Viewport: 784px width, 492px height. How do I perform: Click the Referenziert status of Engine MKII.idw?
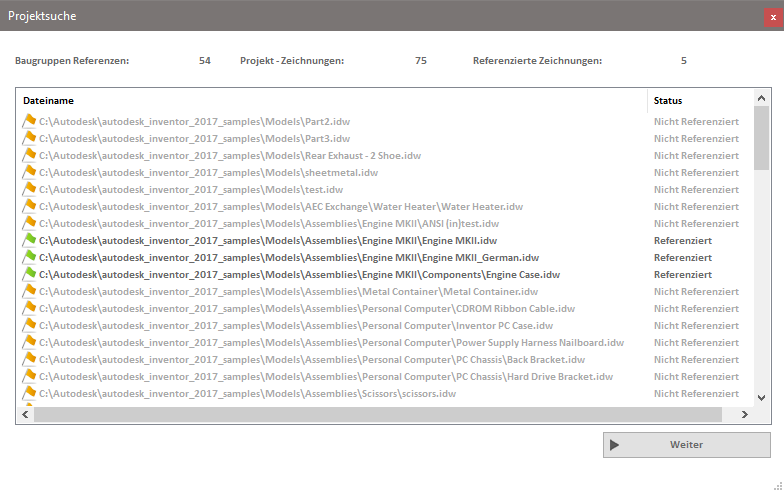682,240
